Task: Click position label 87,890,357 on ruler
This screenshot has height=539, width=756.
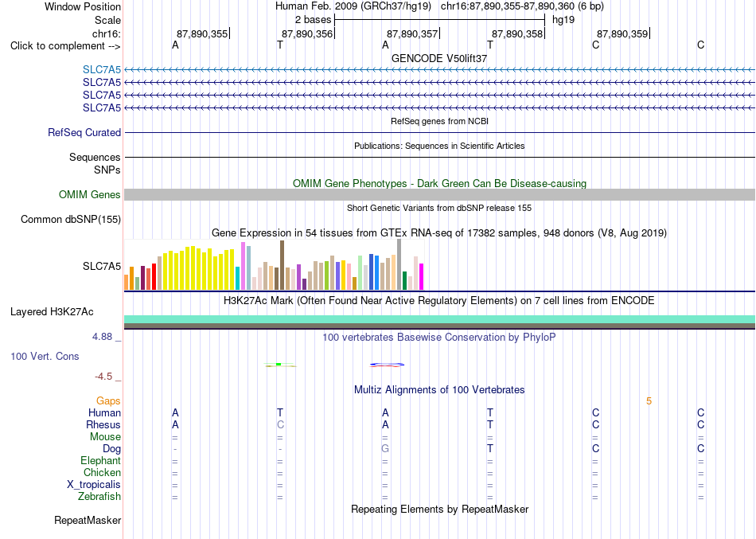Action: coord(412,33)
